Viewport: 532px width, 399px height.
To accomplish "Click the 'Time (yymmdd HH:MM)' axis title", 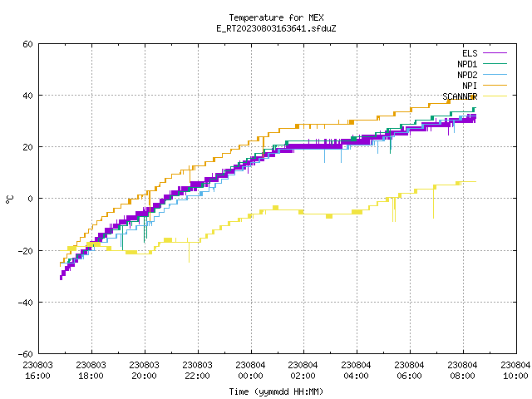I will click(x=276, y=392).
